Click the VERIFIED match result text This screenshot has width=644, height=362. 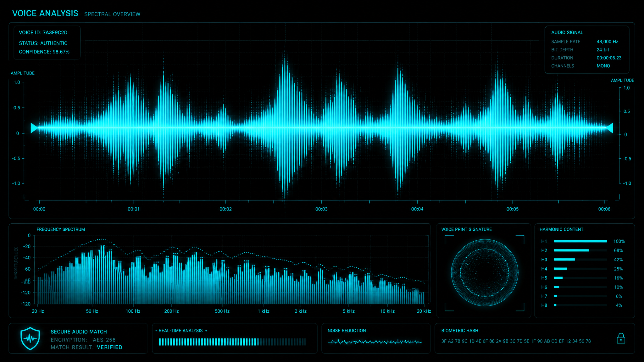109,348
